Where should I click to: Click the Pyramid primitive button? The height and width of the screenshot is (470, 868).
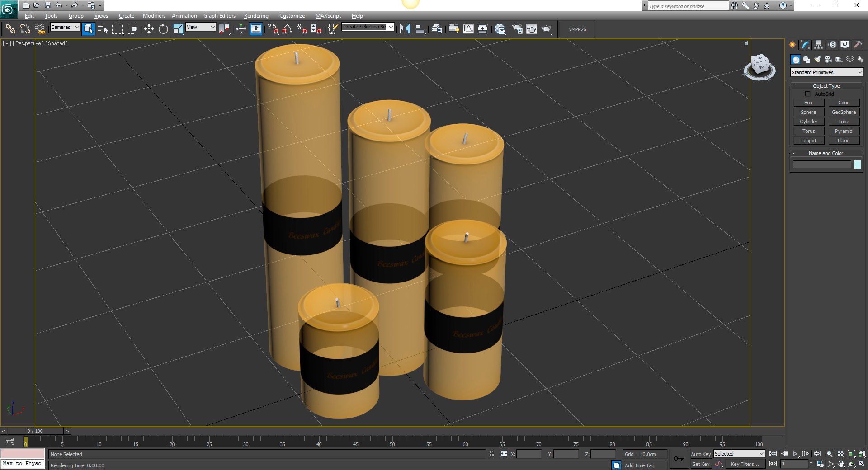(x=844, y=131)
